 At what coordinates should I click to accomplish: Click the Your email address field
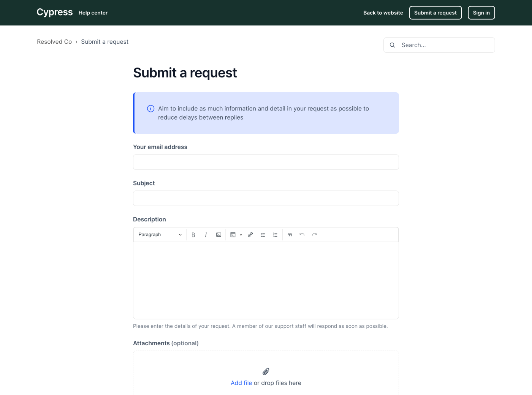point(266,162)
